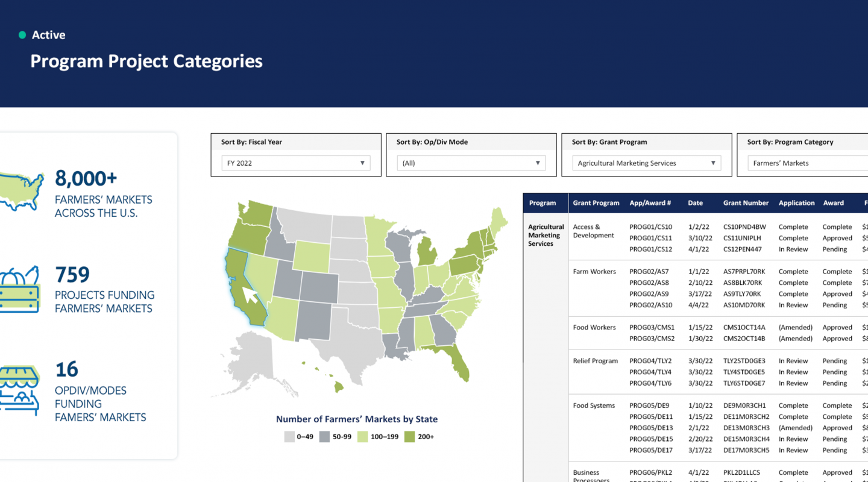Open Grant Program Agricultural Marketing Services dropdown
Screen dimensions: 868x482
click(x=646, y=163)
